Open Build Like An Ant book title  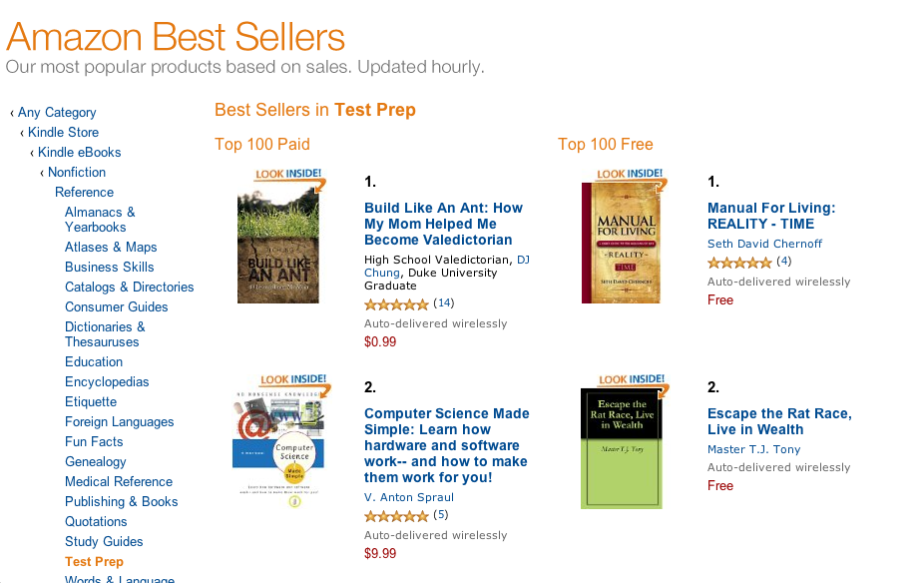tap(443, 224)
